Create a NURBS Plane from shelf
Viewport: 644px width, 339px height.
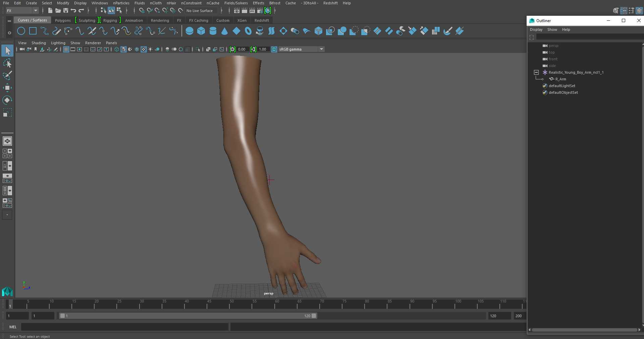coord(236,31)
